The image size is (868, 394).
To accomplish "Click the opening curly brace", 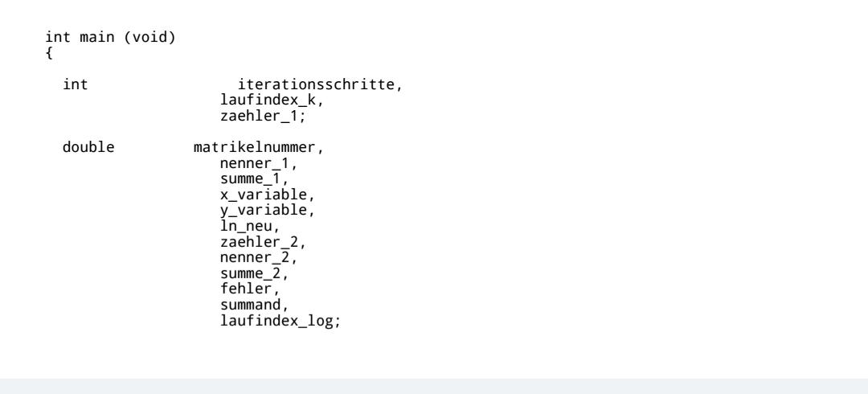I will pyautogui.click(x=49, y=53).
